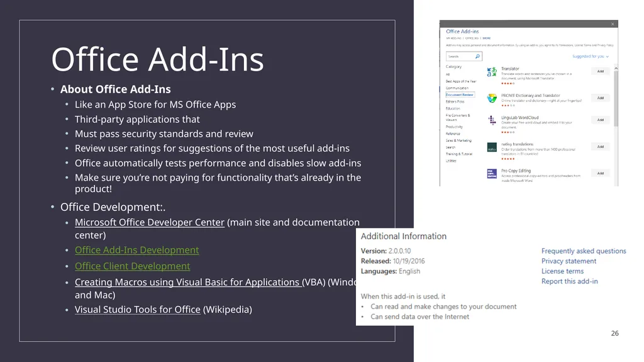Select the File Converters & Viewers category
Screen dimensions: 644x362
(458, 118)
